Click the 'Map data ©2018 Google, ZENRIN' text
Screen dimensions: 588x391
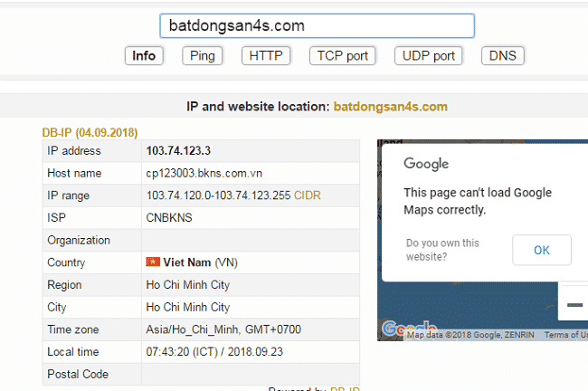(470, 335)
